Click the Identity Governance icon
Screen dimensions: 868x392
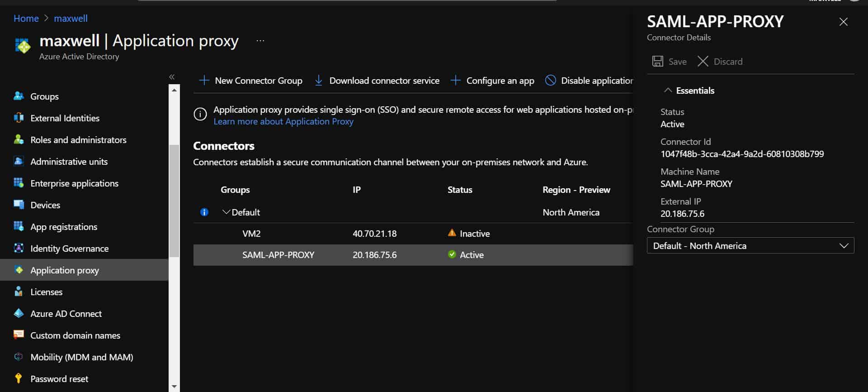tap(19, 248)
